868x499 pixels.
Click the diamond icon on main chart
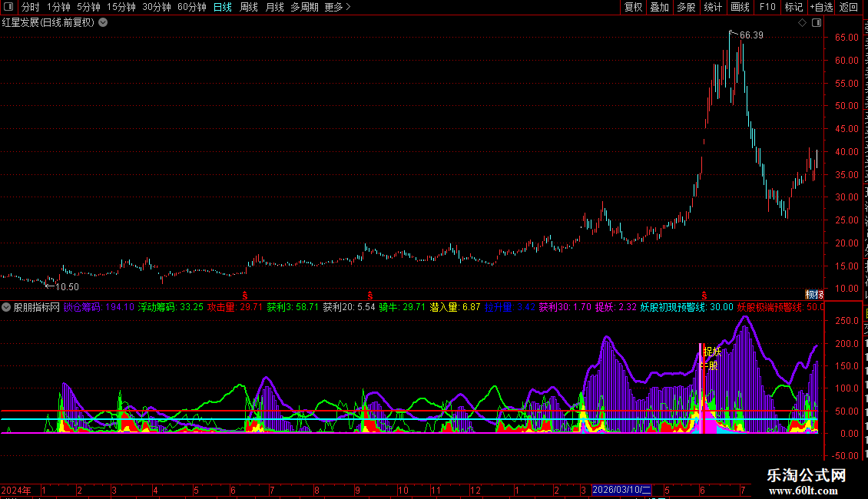[x=802, y=23]
